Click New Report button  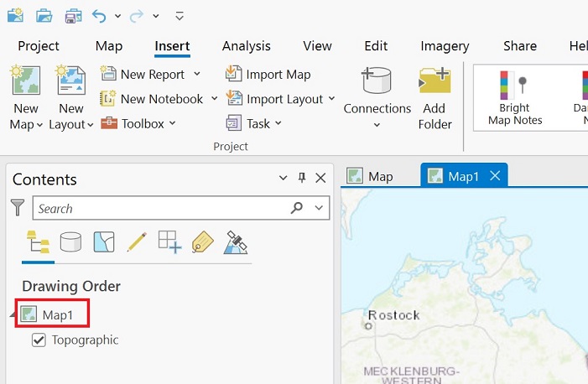143,75
